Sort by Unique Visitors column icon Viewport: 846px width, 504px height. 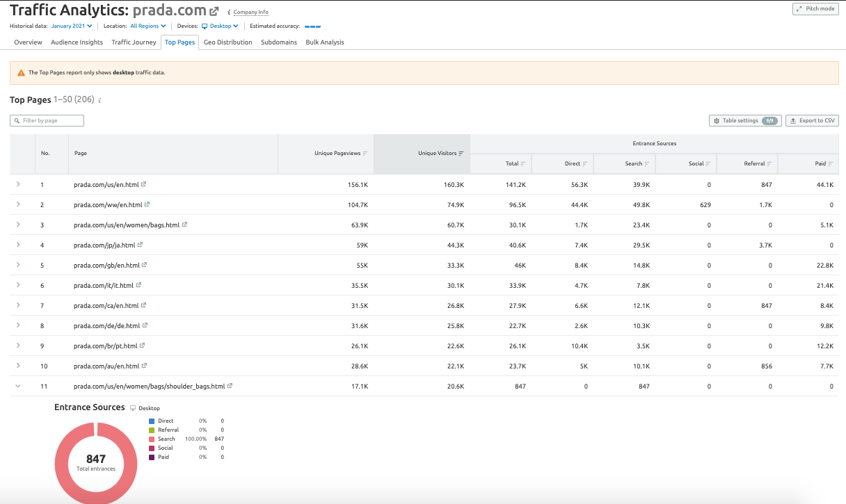point(461,153)
